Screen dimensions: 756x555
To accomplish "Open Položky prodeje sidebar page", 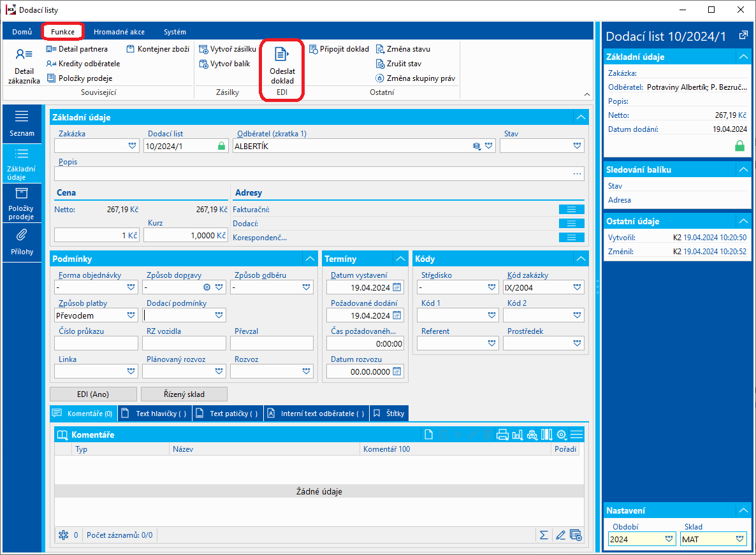I will 22,203.
